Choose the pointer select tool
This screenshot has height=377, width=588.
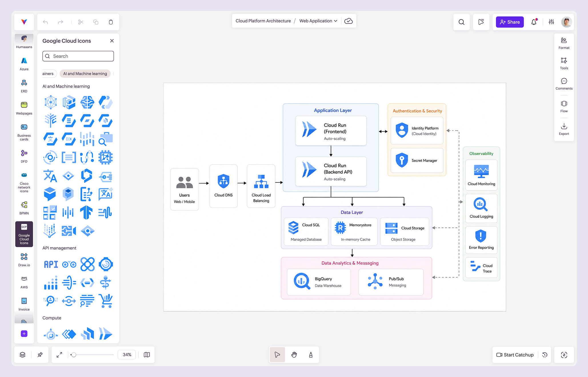coord(277,355)
